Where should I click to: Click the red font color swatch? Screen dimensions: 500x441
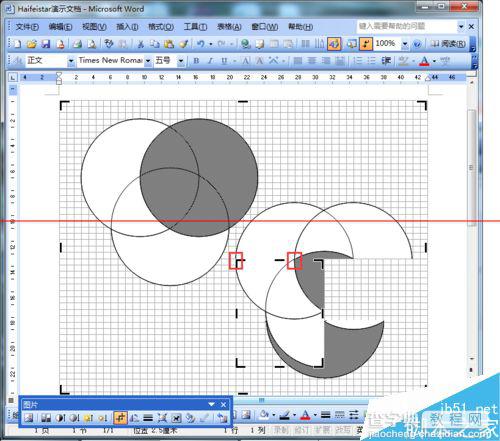424,61
